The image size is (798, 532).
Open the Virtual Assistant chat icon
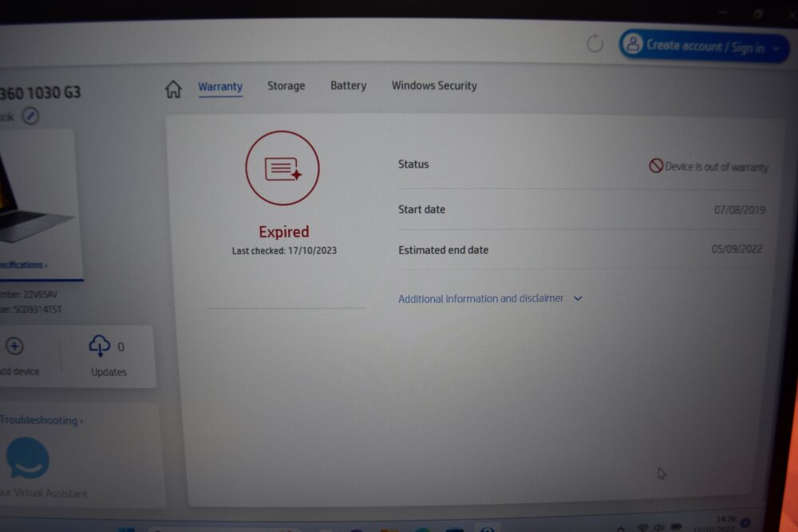click(x=28, y=458)
